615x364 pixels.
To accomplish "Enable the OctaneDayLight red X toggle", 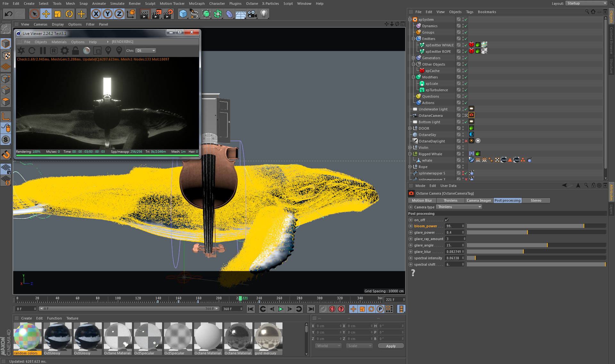I will (466, 141).
